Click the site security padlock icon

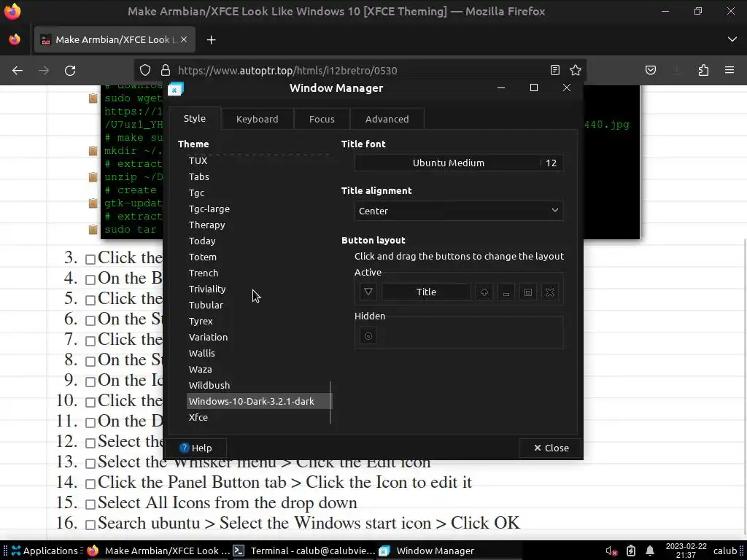[x=166, y=71]
